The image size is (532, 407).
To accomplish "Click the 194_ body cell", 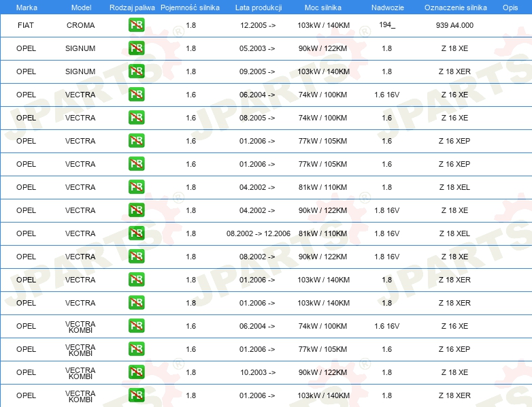I will 387,25.
